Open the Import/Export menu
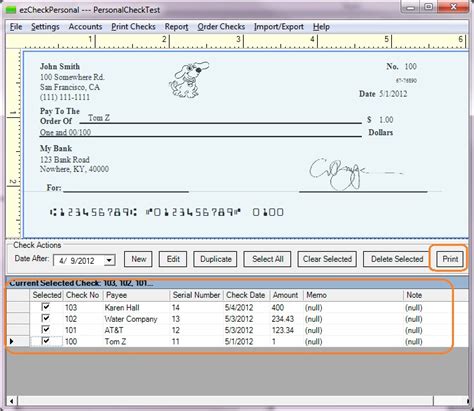 tap(279, 27)
